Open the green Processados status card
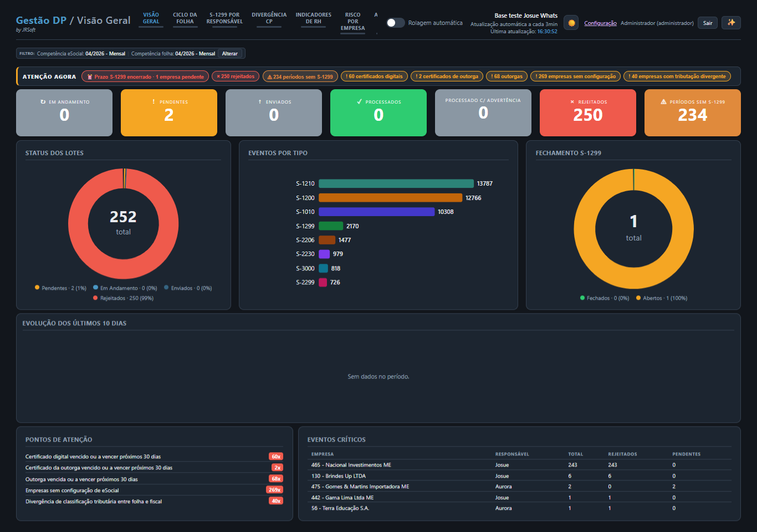Viewport: 757px width, 532px height. [x=378, y=112]
